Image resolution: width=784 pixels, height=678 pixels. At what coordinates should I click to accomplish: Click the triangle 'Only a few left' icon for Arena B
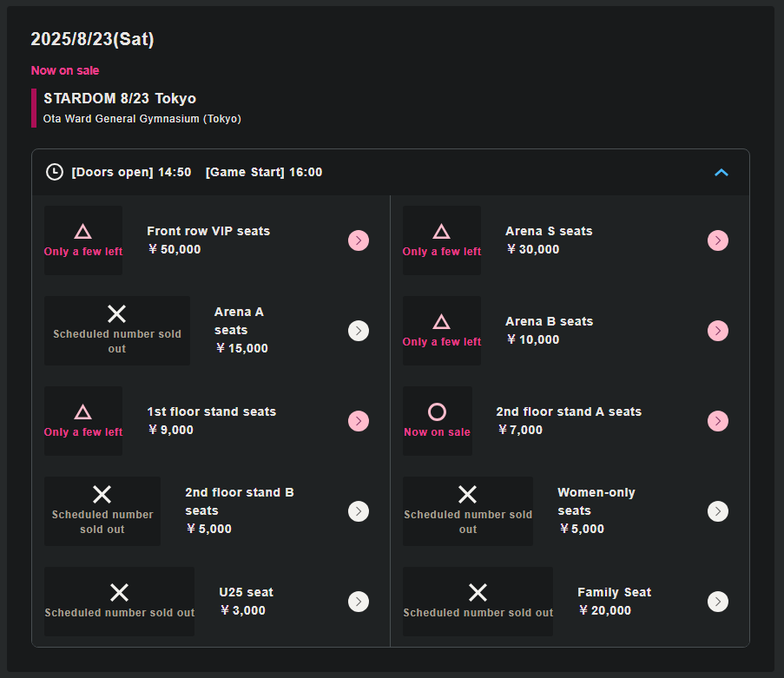tap(441, 322)
